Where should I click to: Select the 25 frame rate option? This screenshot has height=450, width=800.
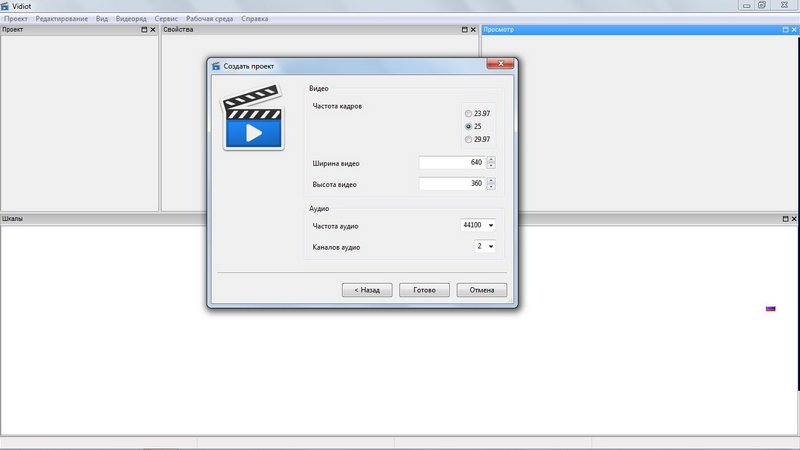[x=468, y=127]
